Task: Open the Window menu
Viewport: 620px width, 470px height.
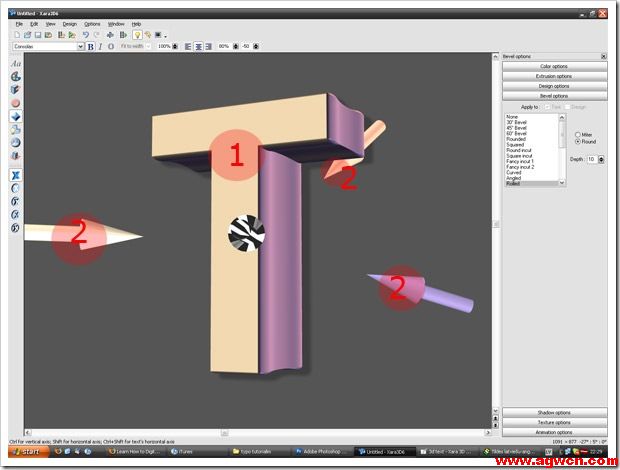Action: (x=117, y=23)
